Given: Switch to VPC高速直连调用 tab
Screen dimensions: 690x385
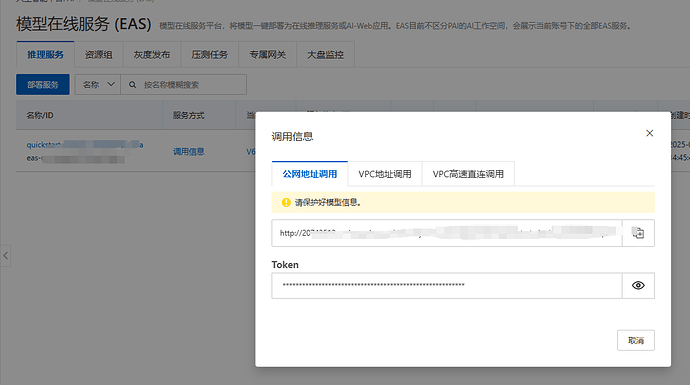Looking at the screenshot, I should click(x=468, y=174).
